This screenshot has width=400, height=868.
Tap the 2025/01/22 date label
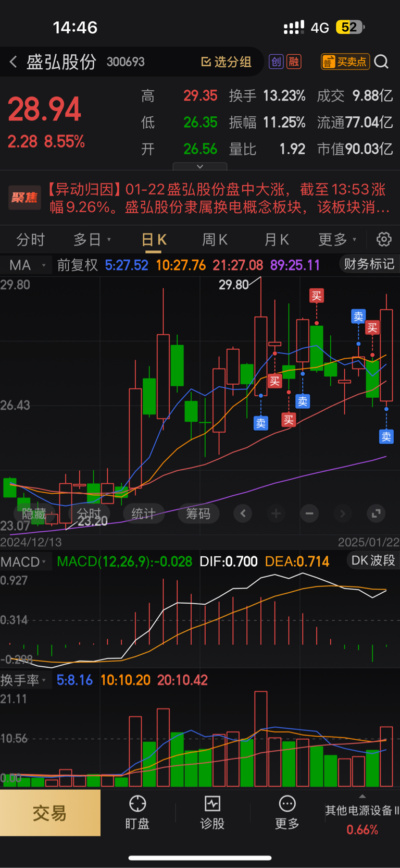click(368, 542)
